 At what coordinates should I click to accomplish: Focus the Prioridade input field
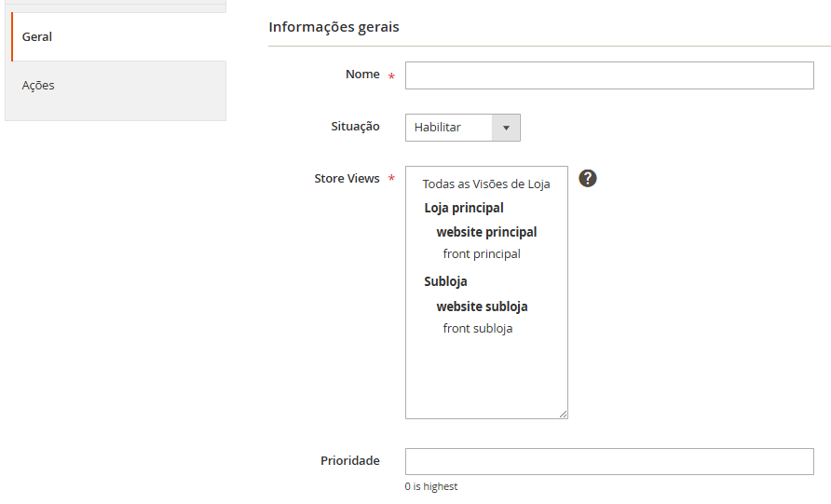(x=609, y=461)
